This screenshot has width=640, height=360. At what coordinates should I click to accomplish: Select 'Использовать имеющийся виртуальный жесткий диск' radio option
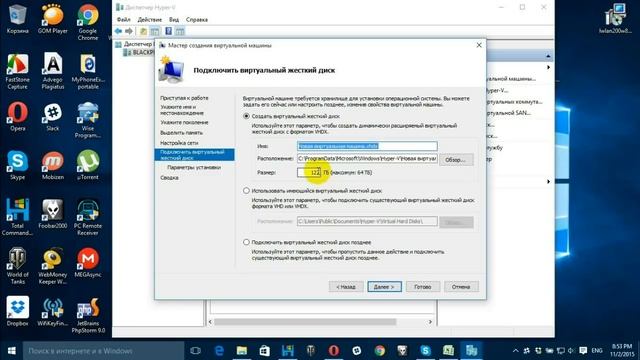tap(246, 191)
